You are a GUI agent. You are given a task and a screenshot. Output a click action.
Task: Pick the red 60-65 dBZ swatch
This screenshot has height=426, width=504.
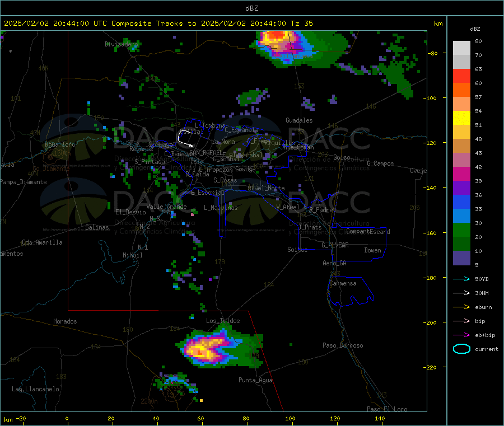[461, 76]
